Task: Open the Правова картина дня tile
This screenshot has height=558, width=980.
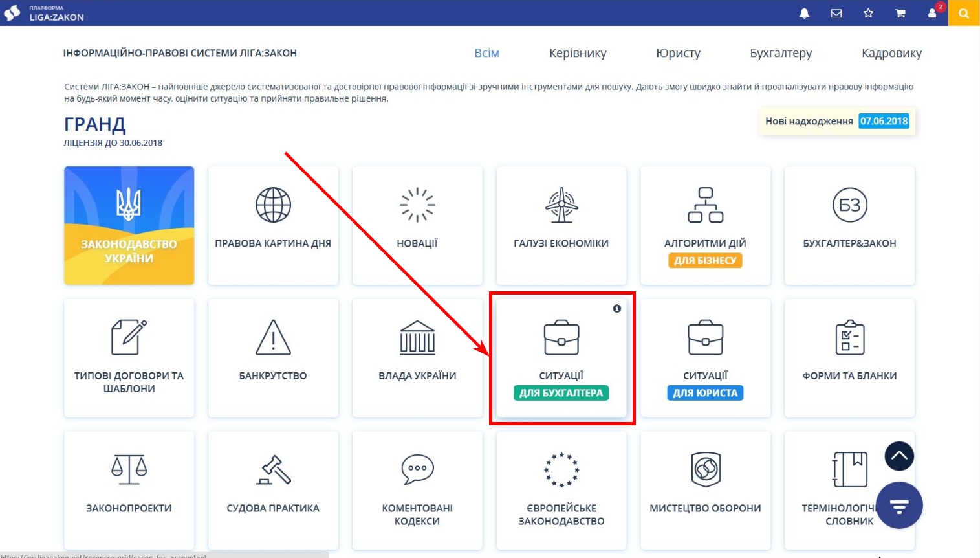Action: pos(273,225)
